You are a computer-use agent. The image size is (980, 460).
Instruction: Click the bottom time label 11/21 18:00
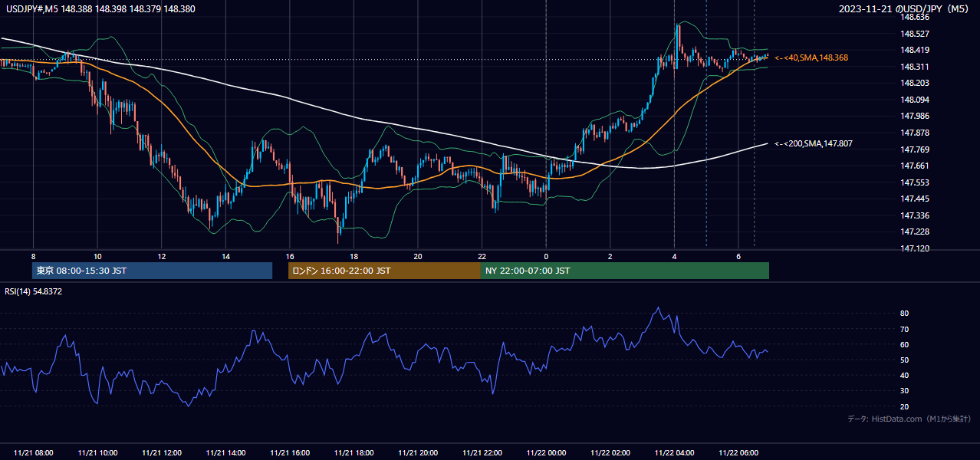tap(354, 453)
